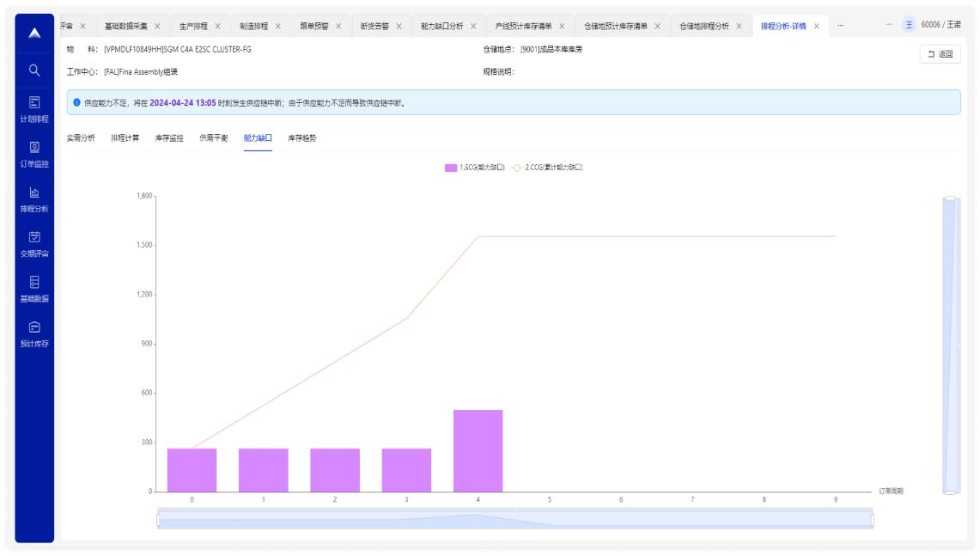Screen dimensions: 980x556
Task: Click the chart bar for order period 2
Action: point(335,470)
